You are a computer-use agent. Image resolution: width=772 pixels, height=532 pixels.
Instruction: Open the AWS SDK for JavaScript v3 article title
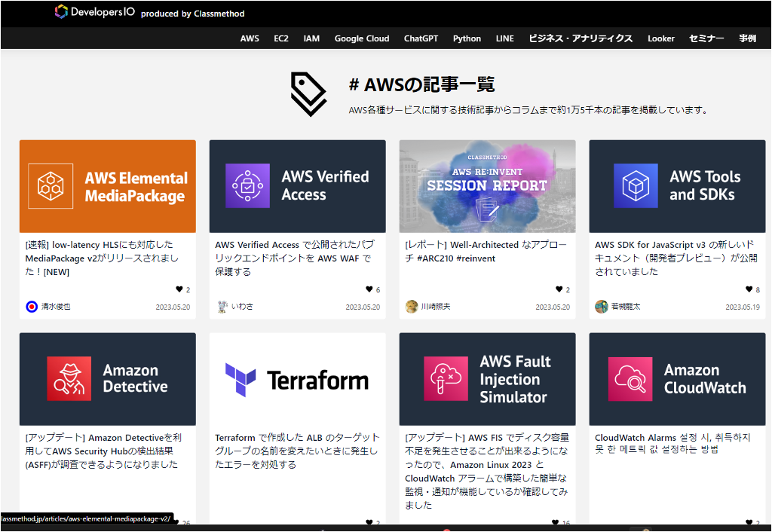675,258
